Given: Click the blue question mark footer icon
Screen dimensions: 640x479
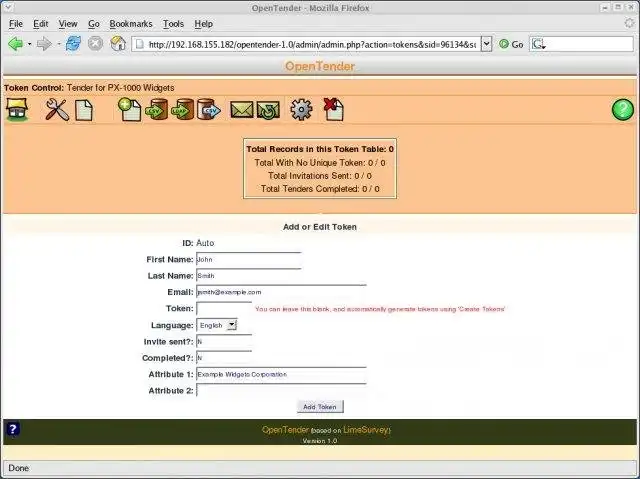Looking at the screenshot, I should pos(13,429).
